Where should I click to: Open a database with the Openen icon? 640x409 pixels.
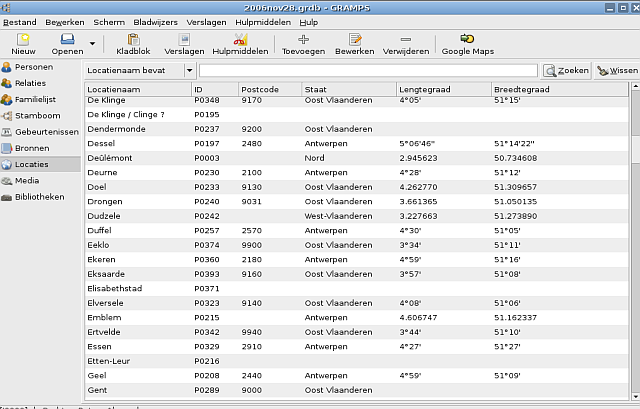(x=67, y=43)
